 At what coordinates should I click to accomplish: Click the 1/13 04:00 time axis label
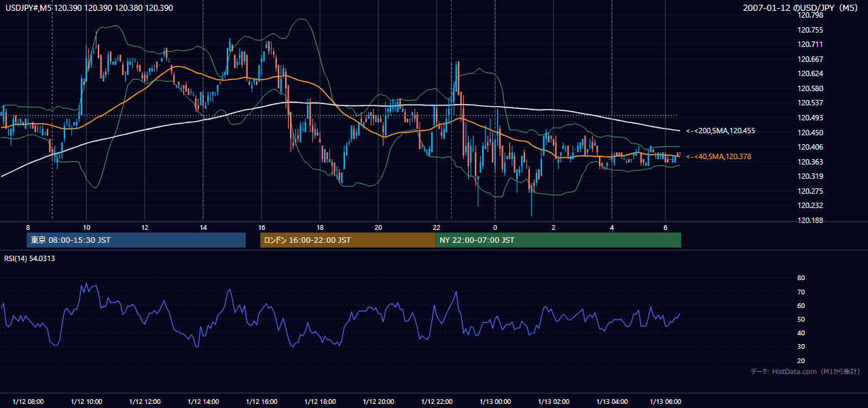pyautogui.click(x=611, y=402)
